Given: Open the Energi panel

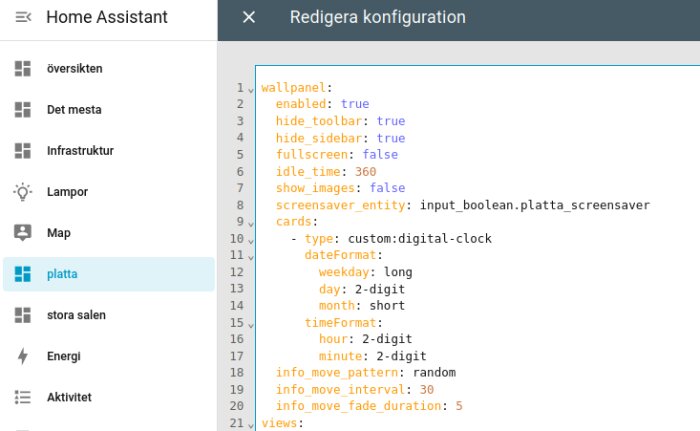Looking at the screenshot, I should pyautogui.click(x=108, y=356).
